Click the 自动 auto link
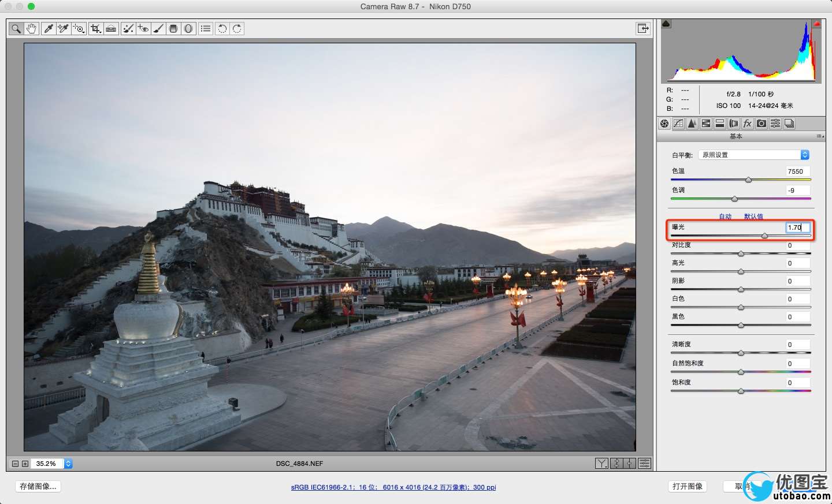The image size is (832, 504). (x=725, y=216)
